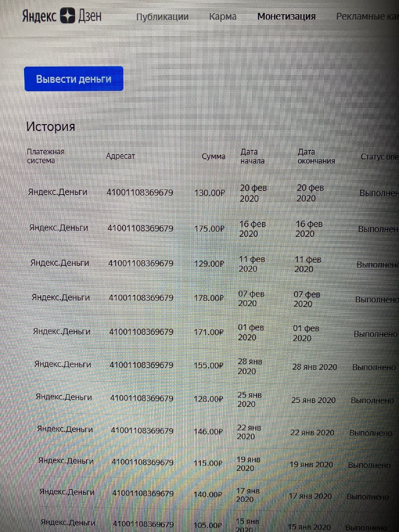Click end date 11 фев 2020

pyautogui.click(x=308, y=264)
